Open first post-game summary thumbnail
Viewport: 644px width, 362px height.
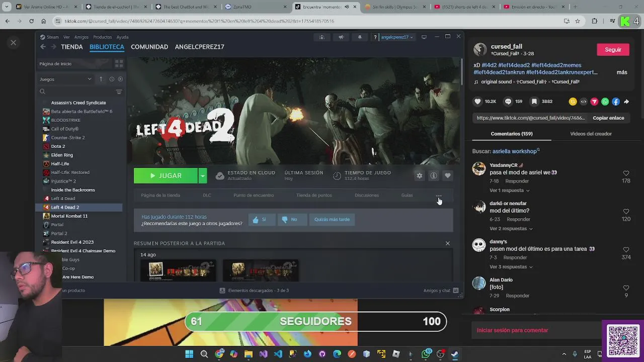(178, 270)
